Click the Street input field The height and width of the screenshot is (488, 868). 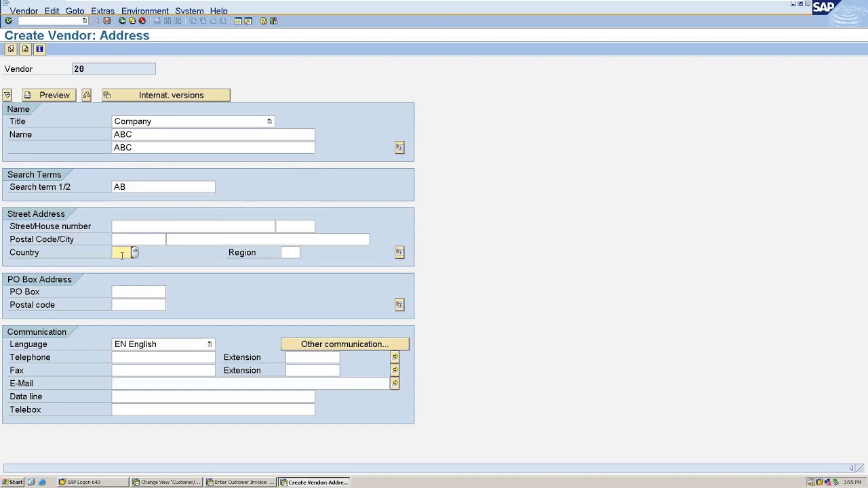point(193,226)
